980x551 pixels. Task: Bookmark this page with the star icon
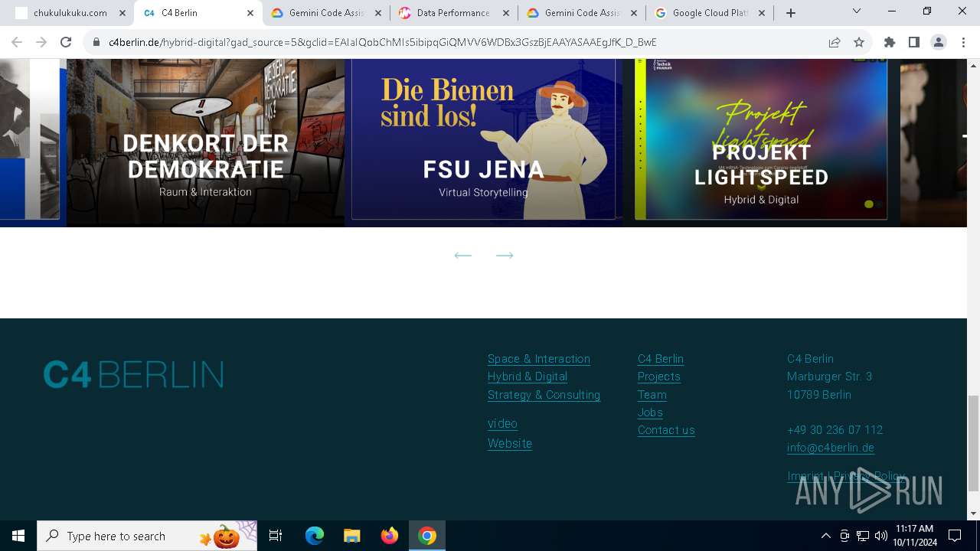(x=859, y=42)
